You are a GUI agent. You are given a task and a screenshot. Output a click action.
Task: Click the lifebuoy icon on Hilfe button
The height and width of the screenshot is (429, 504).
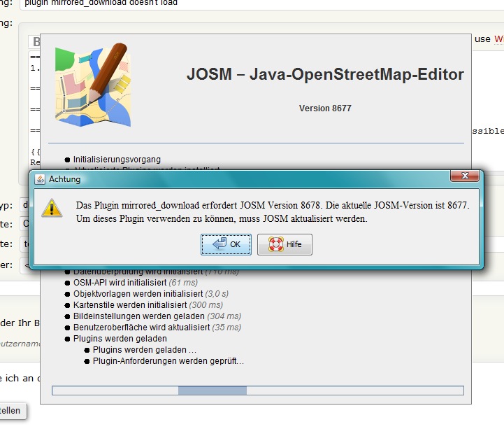point(276,244)
